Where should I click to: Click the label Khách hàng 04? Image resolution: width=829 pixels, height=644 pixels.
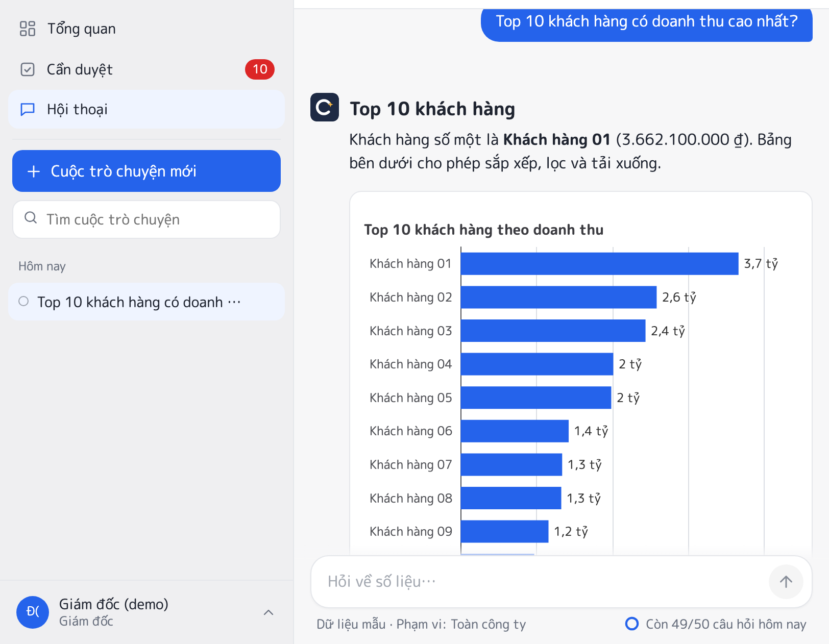[x=411, y=364]
